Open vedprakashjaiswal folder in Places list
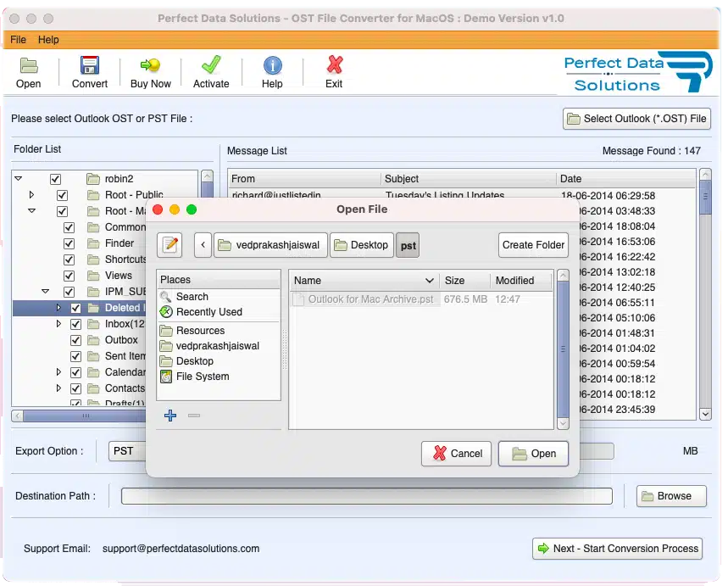728x586 pixels. 218,346
